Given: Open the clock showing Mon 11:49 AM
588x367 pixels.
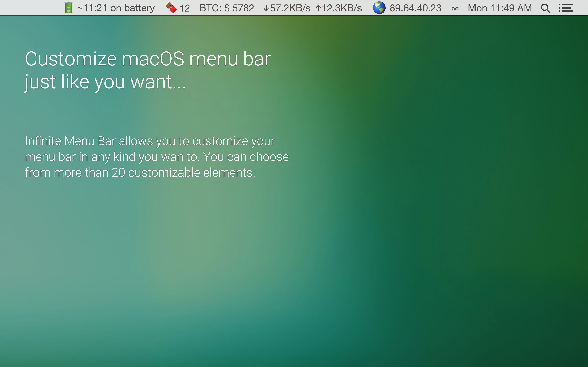Looking at the screenshot, I should coord(500,8).
